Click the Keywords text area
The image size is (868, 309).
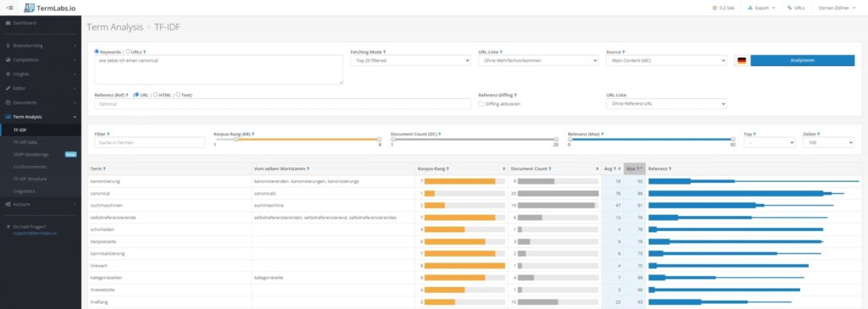(x=219, y=69)
